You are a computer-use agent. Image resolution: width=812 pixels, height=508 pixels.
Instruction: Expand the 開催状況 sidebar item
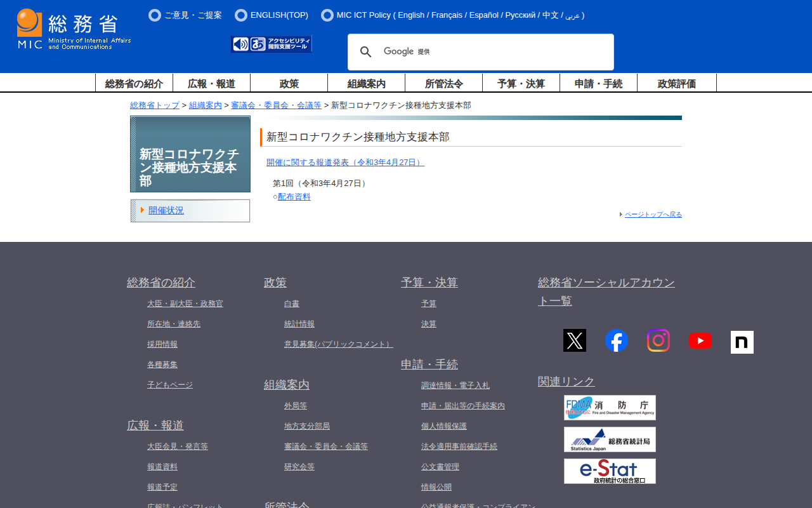[x=166, y=210]
